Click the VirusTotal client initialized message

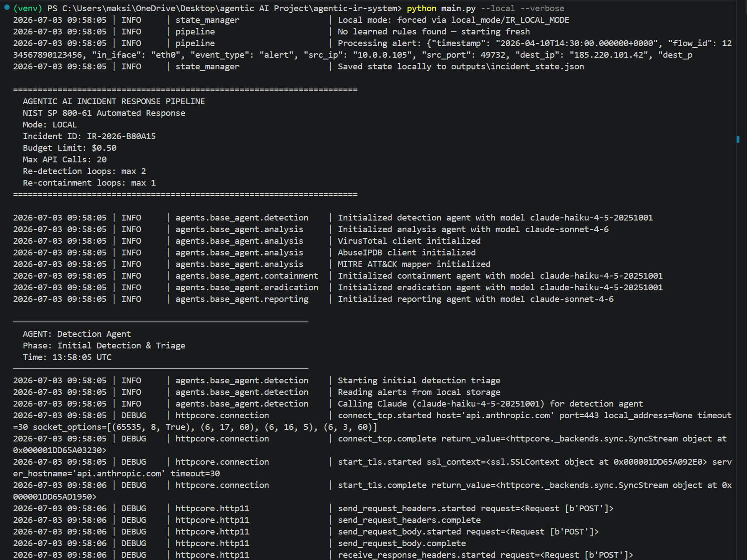pyautogui.click(x=409, y=241)
